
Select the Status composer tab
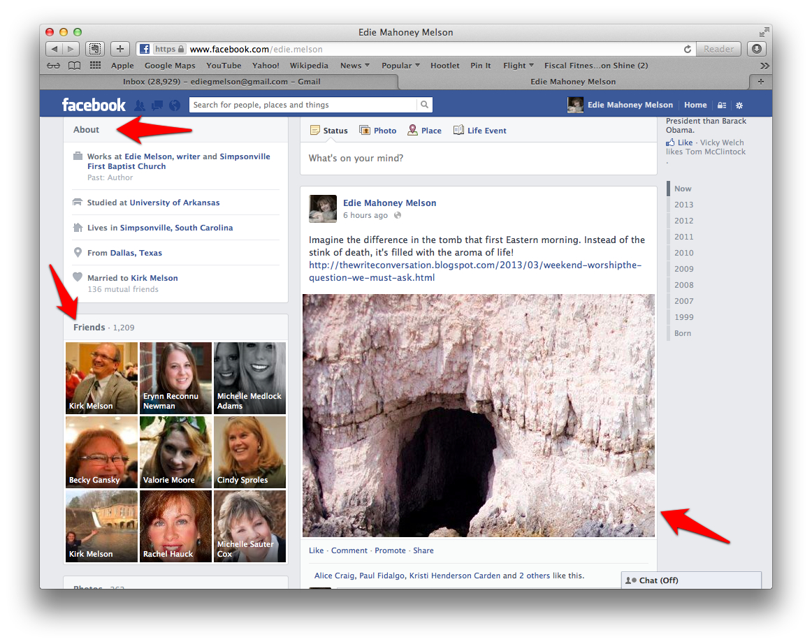pyautogui.click(x=328, y=130)
